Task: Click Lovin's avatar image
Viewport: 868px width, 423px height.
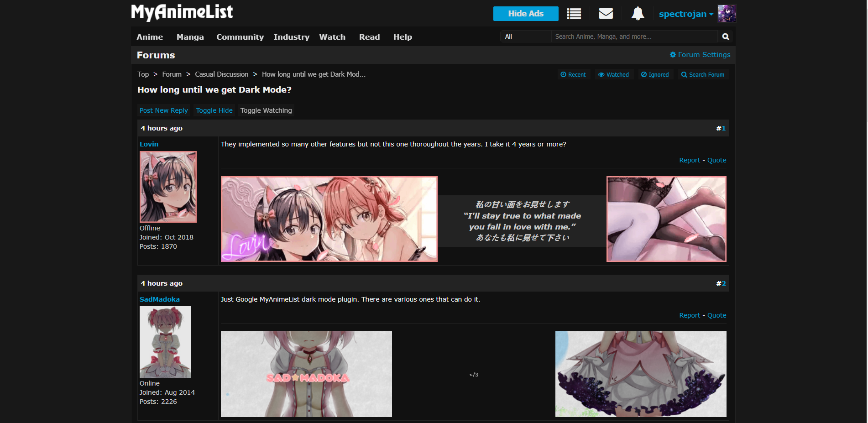Action: [168, 187]
